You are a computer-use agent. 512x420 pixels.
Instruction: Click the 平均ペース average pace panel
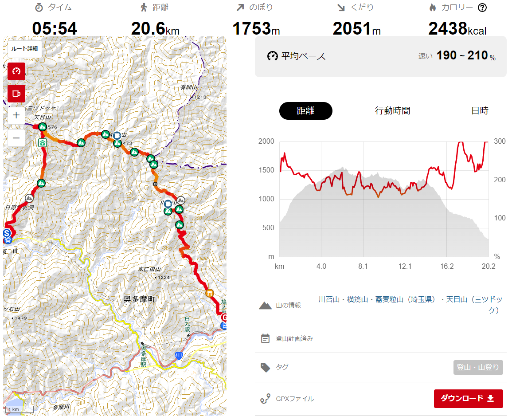381,56
